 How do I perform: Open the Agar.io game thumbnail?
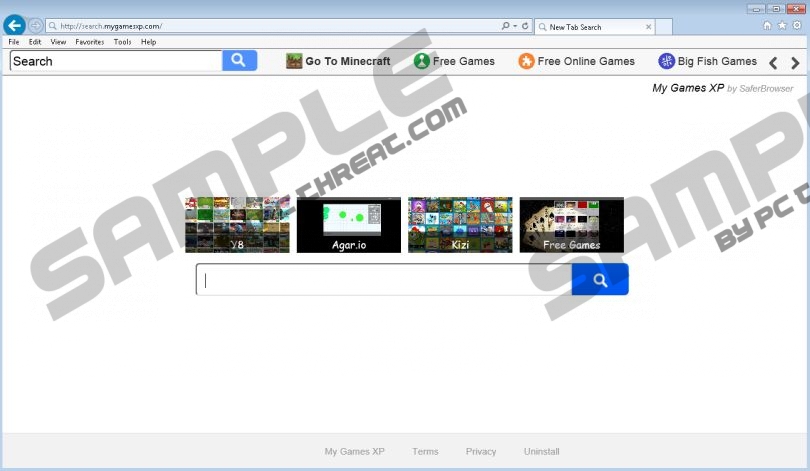349,225
